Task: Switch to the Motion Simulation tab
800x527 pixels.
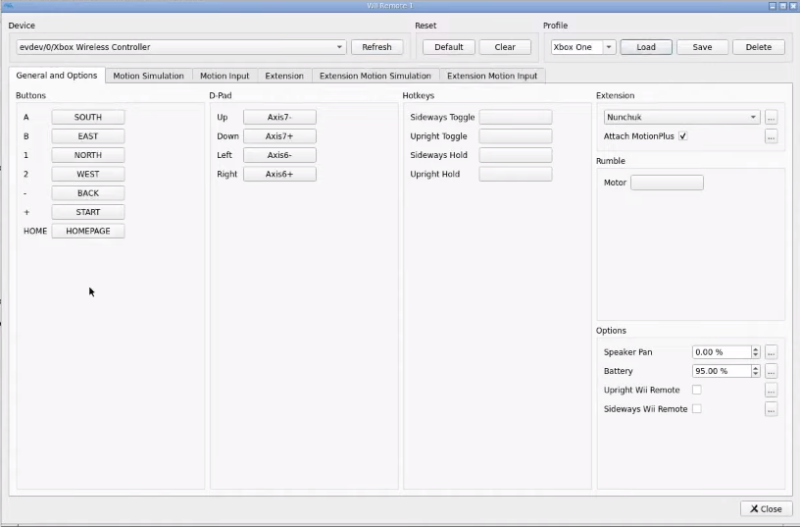Action: (x=148, y=76)
